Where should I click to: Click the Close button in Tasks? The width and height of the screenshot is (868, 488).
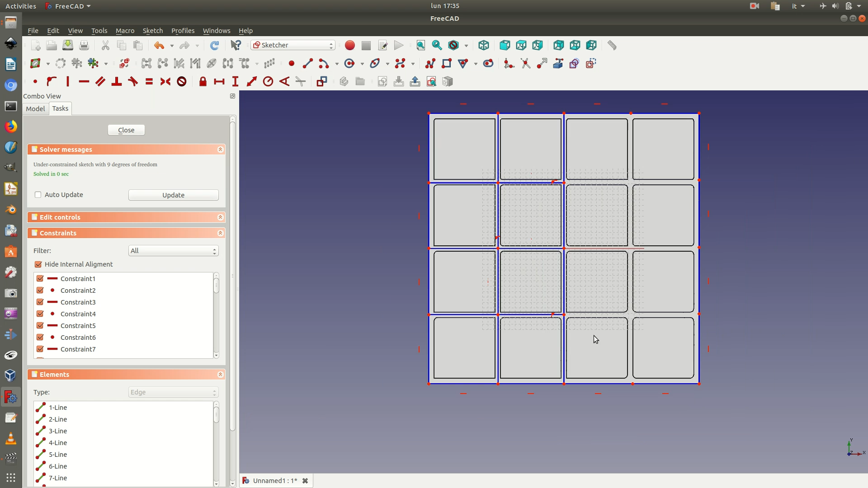point(126,130)
